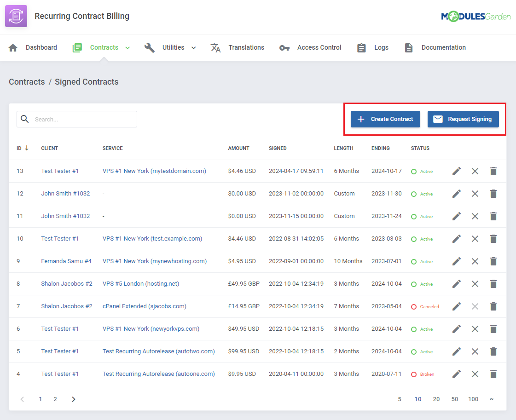
Task: Edit contract 11 pencil icon
Action: pyautogui.click(x=457, y=216)
